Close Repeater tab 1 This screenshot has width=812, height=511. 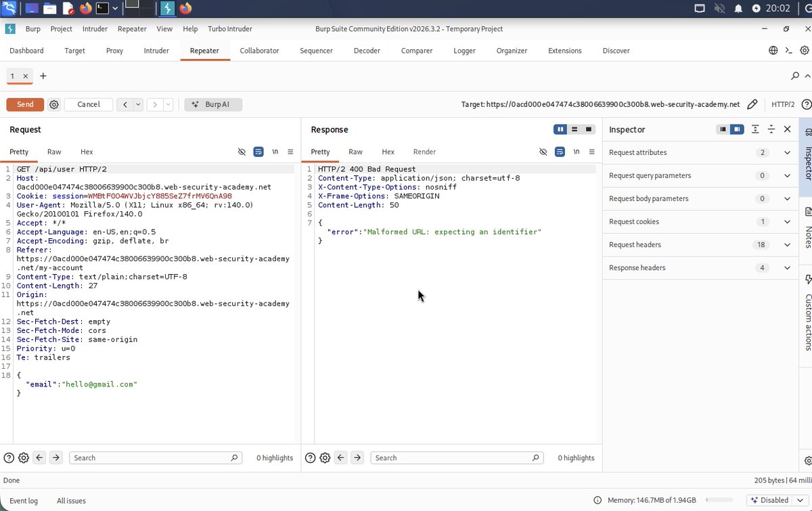pyautogui.click(x=26, y=76)
